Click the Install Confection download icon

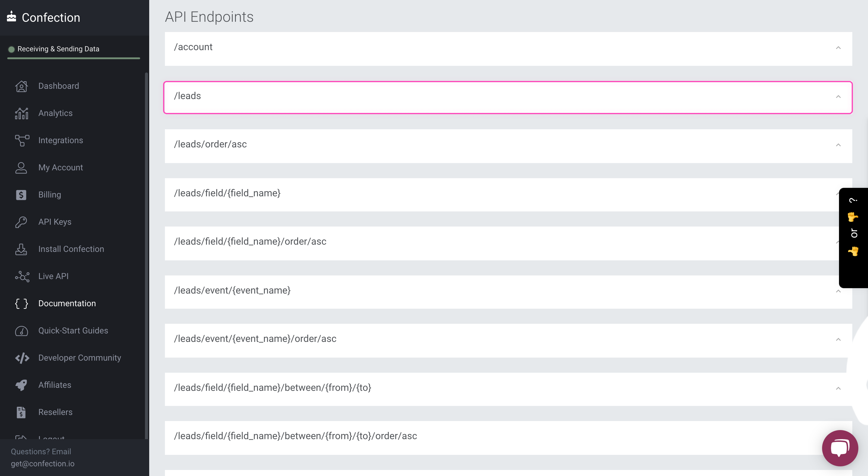pyautogui.click(x=21, y=249)
